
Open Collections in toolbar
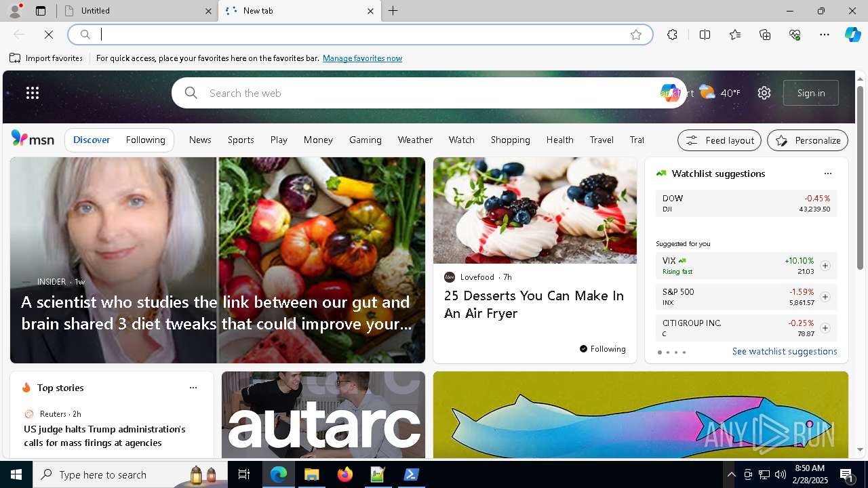765,35
